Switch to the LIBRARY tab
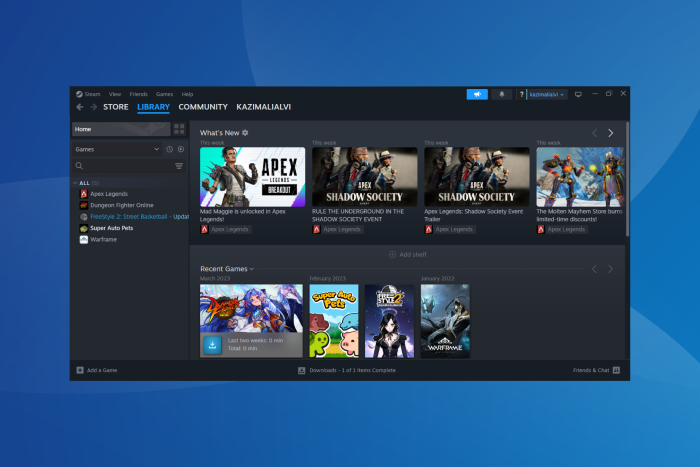700x467 pixels. (x=153, y=107)
